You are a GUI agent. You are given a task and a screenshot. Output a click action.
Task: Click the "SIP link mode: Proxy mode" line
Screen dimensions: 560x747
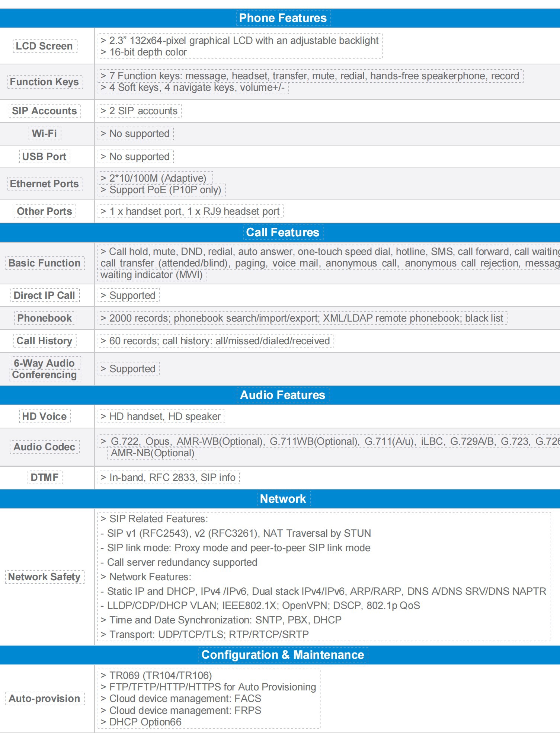click(x=236, y=548)
